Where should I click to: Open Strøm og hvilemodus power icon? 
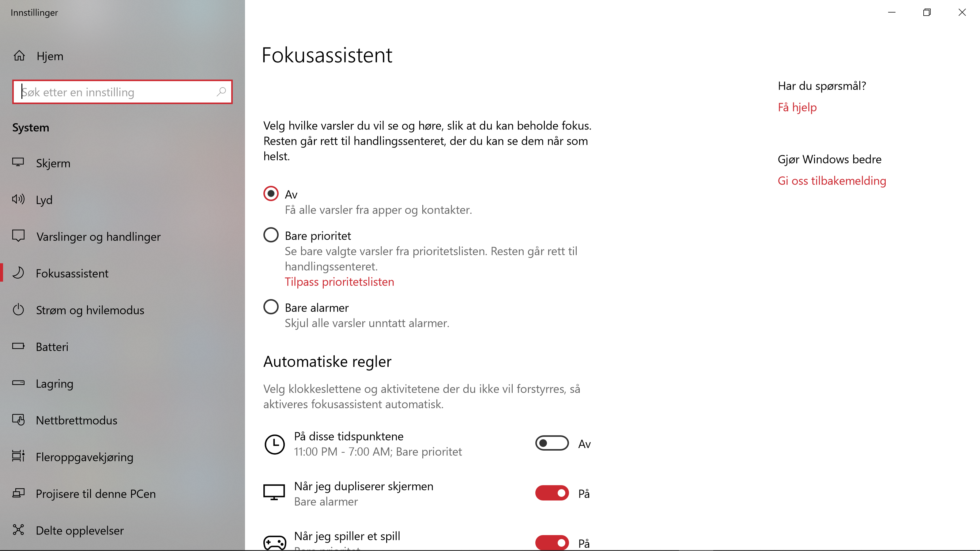[19, 310]
